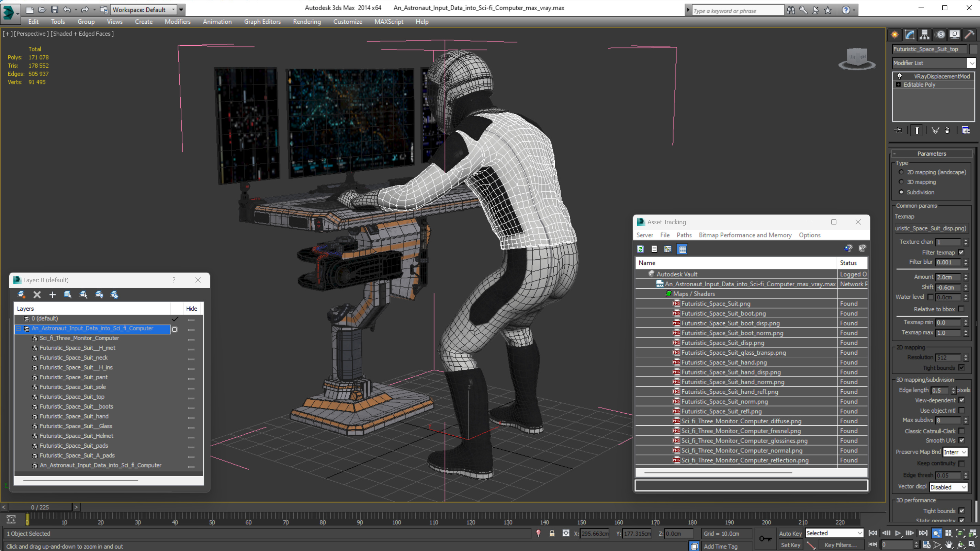Collapse the An_Astronaut_Input_Data layer tree

tap(18, 328)
